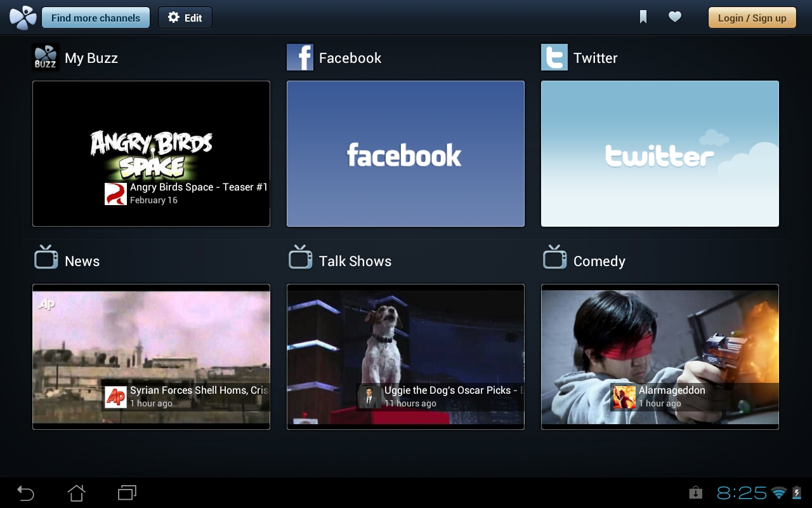Open the Facebook channel title

point(350,58)
